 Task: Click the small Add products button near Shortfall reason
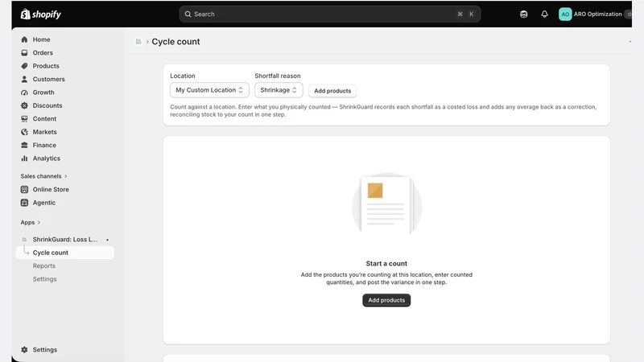pos(332,91)
